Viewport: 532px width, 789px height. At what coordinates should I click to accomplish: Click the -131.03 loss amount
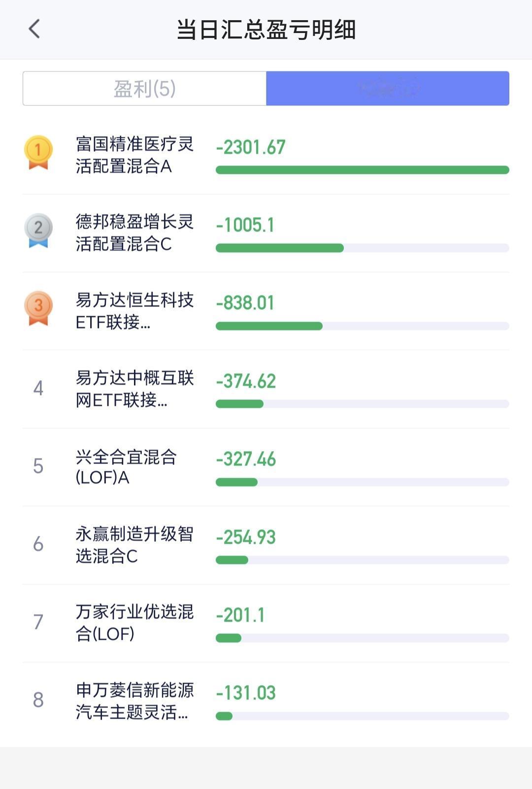[246, 693]
